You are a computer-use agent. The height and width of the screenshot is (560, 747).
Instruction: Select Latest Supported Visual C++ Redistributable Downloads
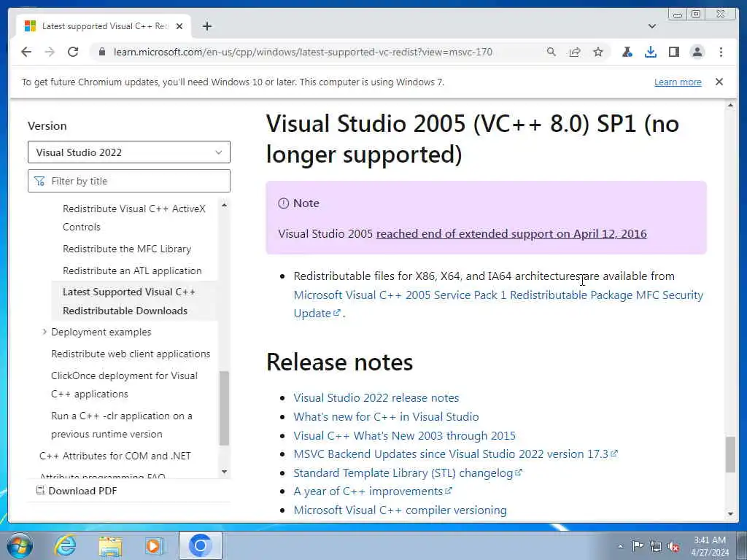129,301
